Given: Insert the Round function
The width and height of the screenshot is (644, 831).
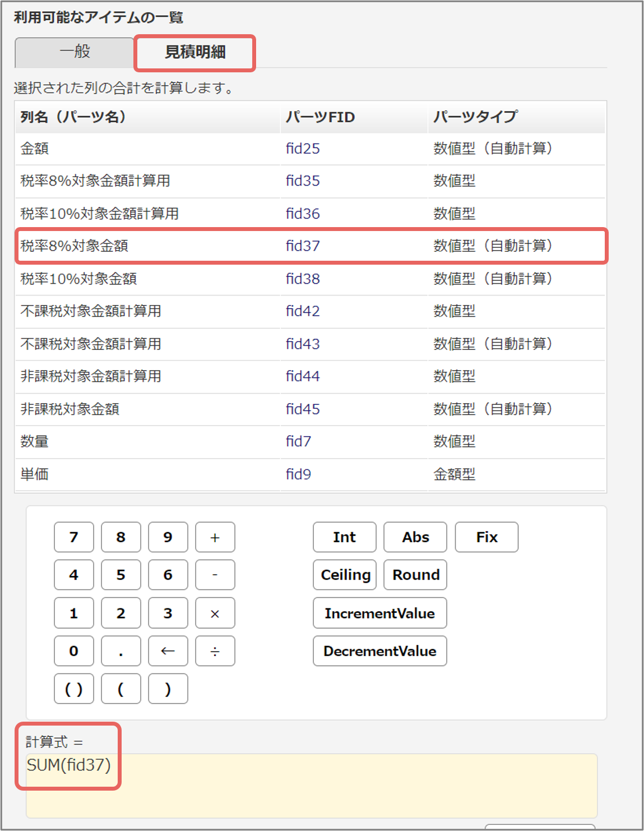Looking at the screenshot, I should tap(415, 575).
